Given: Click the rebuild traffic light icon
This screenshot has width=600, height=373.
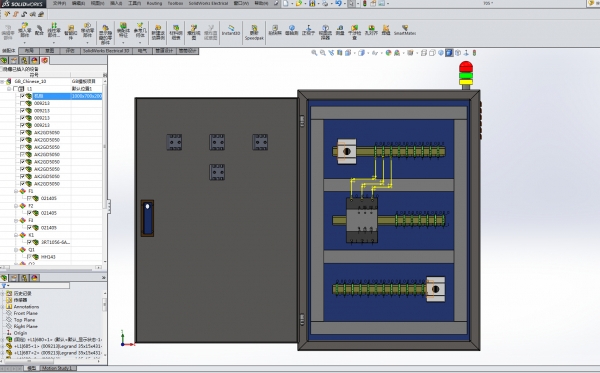Looking at the screenshot, I should [364, 3].
